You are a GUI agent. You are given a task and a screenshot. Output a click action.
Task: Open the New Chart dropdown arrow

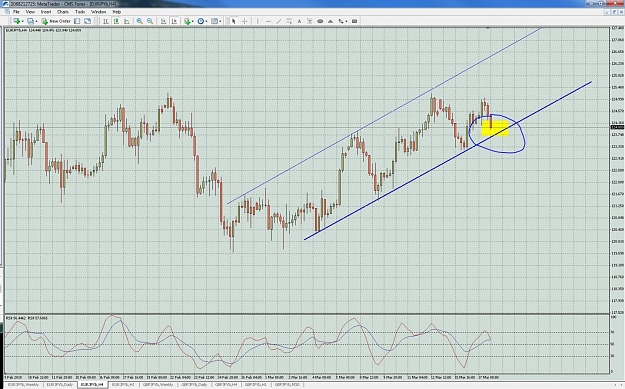[x=23, y=21]
